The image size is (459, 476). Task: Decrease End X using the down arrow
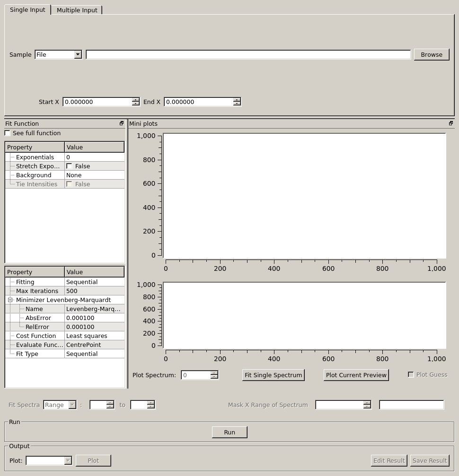coord(237,104)
